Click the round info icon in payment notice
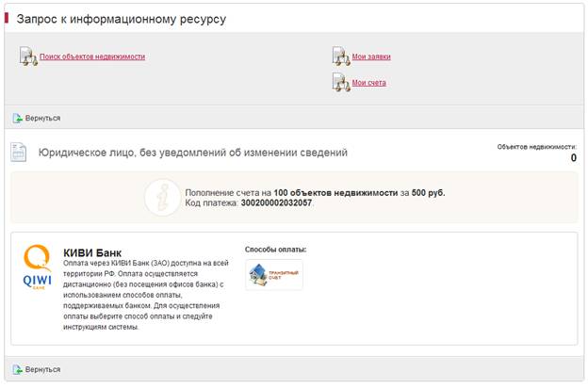 click(x=162, y=197)
